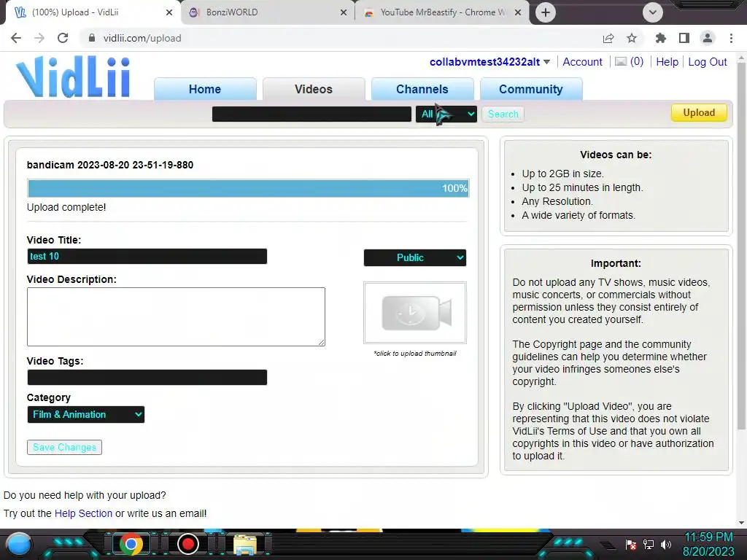Click the 'Up to 2GB in size.' text
The width and height of the screenshot is (747, 560).
pyautogui.click(x=562, y=174)
